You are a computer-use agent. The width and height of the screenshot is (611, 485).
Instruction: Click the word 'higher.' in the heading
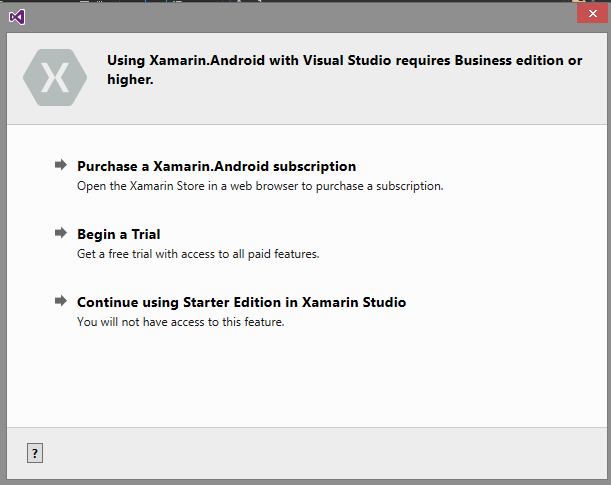[x=130, y=79]
